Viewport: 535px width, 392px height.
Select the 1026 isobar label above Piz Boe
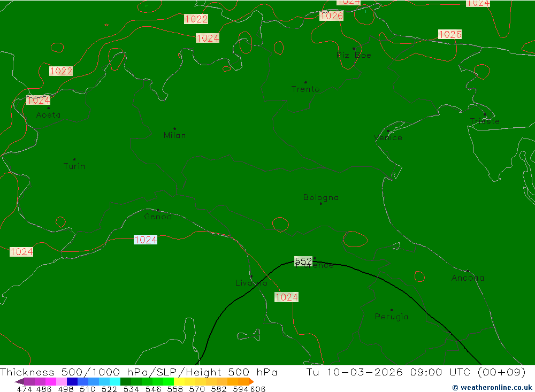pyautogui.click(x=331, y=16)
